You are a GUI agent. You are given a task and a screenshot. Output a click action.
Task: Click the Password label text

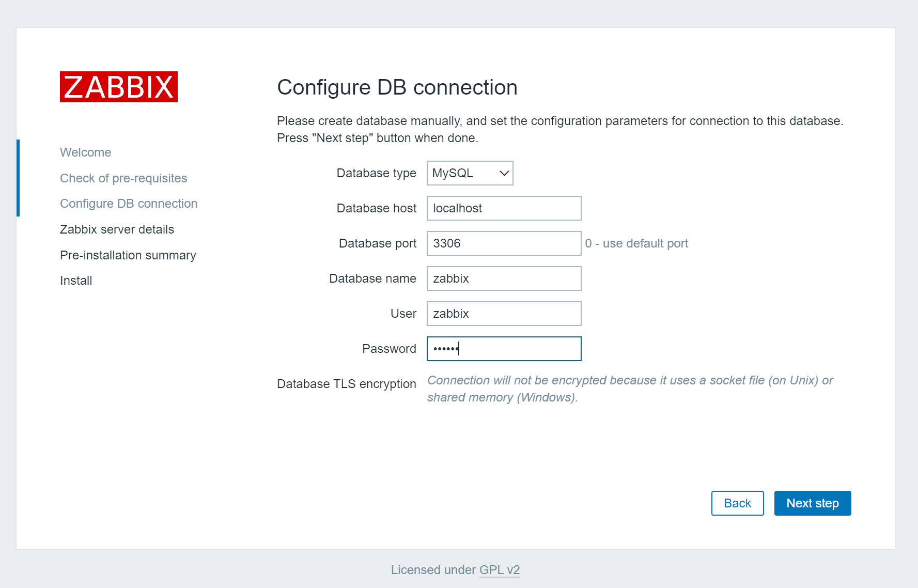click(x=389, y=349)
